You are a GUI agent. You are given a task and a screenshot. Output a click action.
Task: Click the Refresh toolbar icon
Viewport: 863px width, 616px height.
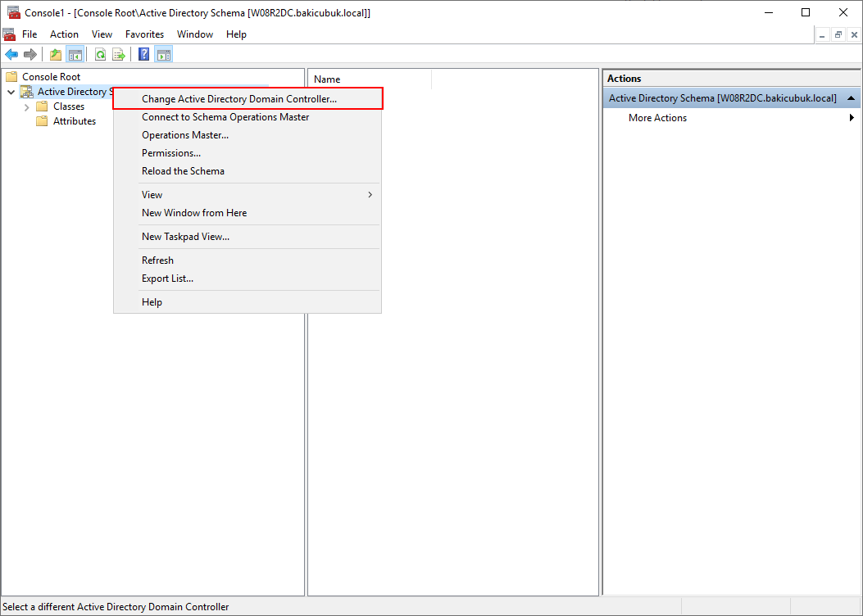point(100,54)
